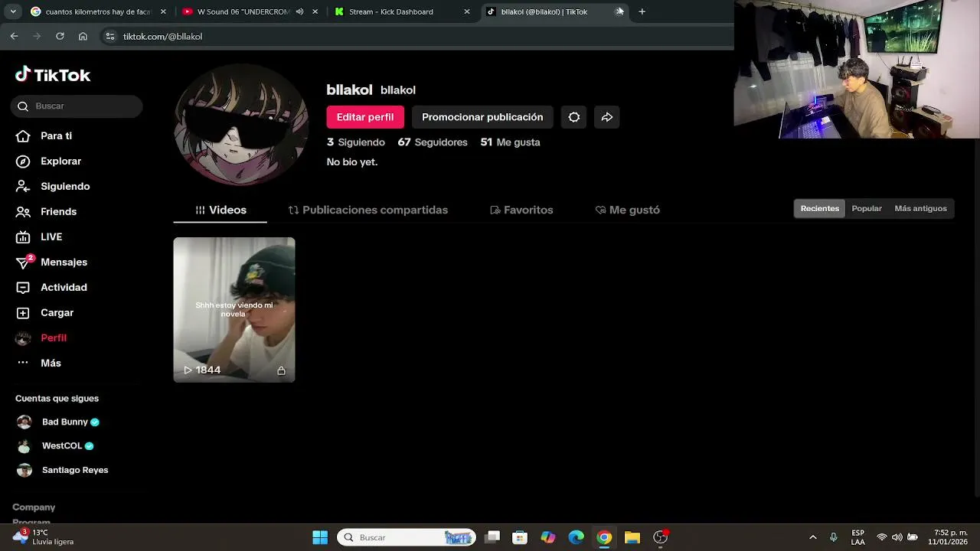
Task: Open a new browser tab
Action: coord(642,11)
